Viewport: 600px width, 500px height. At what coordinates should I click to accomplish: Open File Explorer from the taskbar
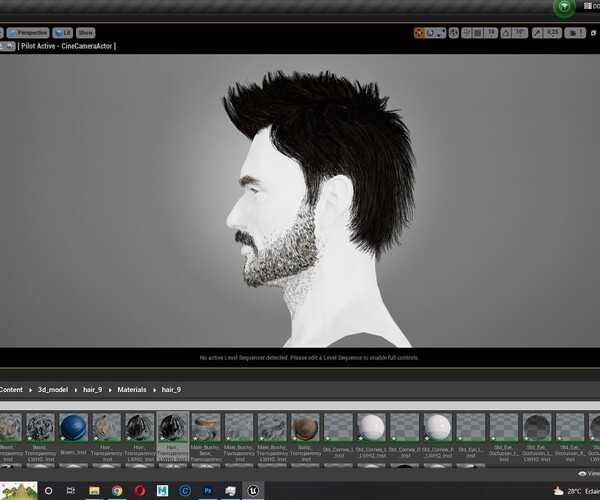pyautogui.click(x=94, y=491)
